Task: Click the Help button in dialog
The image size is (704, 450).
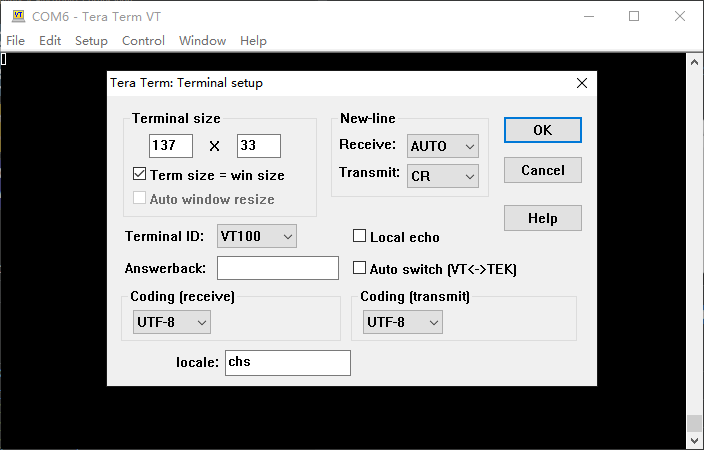Action: click(543, 218)
